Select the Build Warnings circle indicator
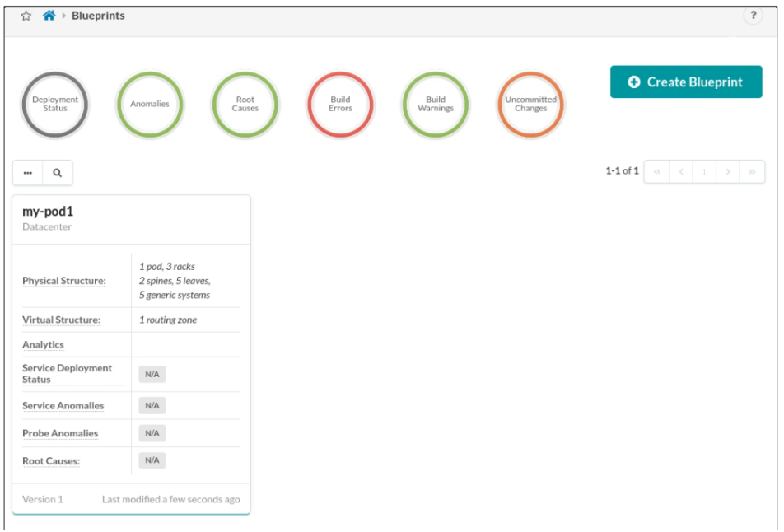 [x=436, y=105]
